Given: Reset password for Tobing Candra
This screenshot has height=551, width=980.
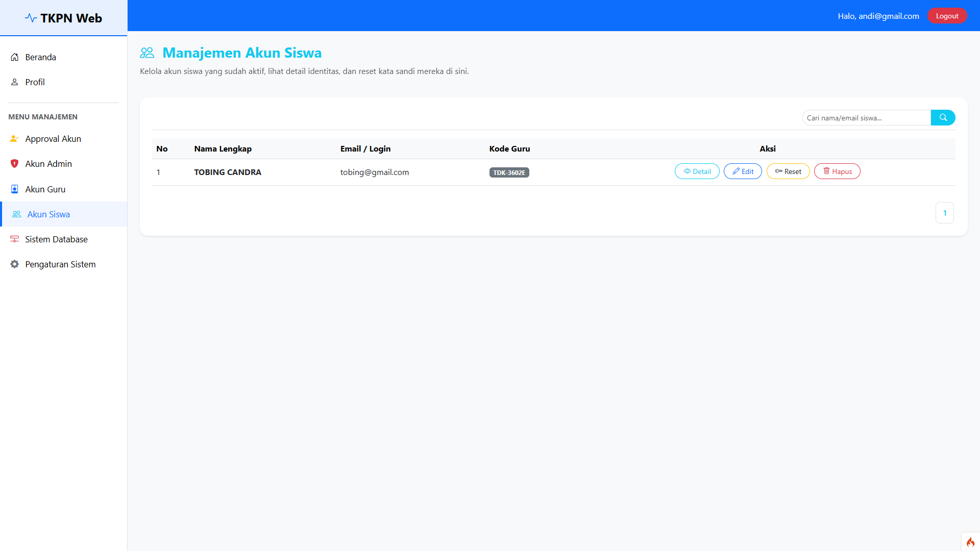Looking at the screenshot, I should point(788,171).
